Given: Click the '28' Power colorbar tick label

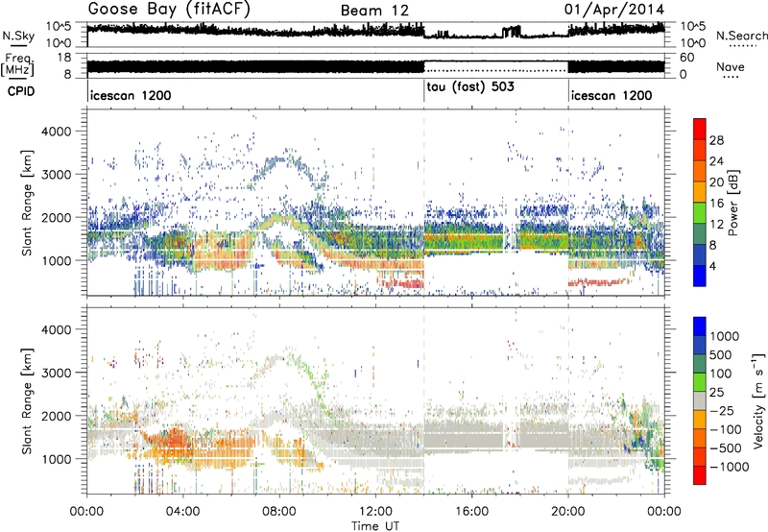Looking at the screenshot, I should (716, 140).
